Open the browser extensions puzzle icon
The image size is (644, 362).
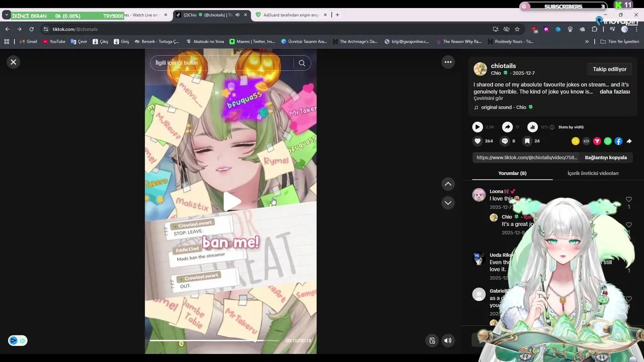click(594, 29)
